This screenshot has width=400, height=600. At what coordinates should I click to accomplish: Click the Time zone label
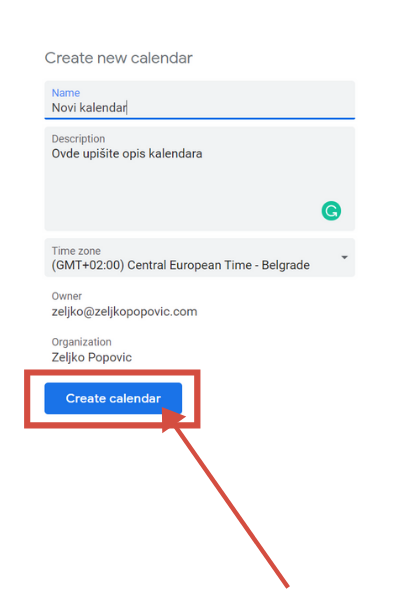[x=76, y=251]
